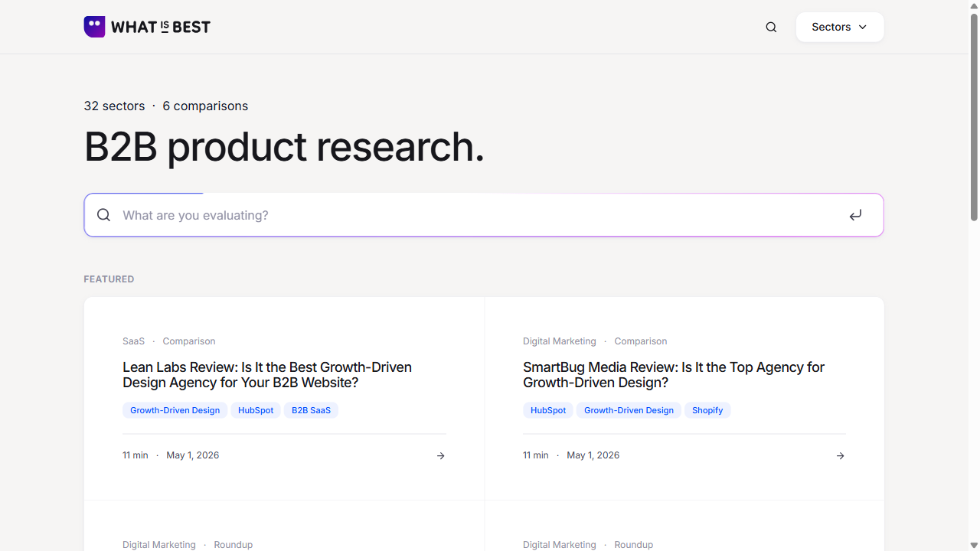
Task: Click the '6 comparisons' text
Action: coord(205,106)
